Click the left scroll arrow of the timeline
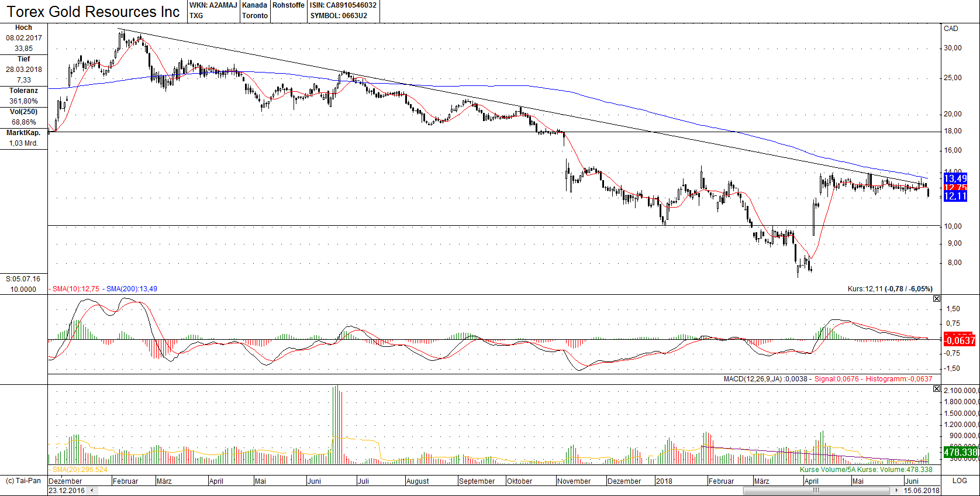Screen dimensions: 980x496 91,491
